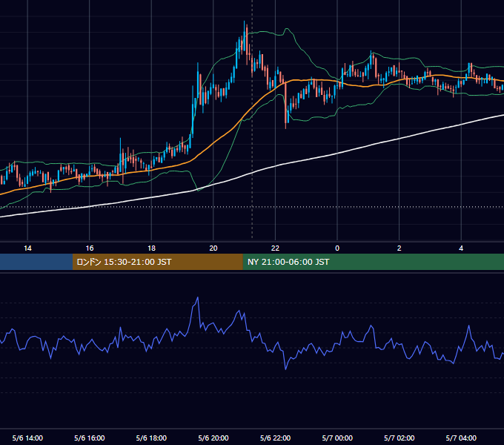Click the blue session bar before London
The height and width of the screenshot is (445, 504).
tap(36, 262)
